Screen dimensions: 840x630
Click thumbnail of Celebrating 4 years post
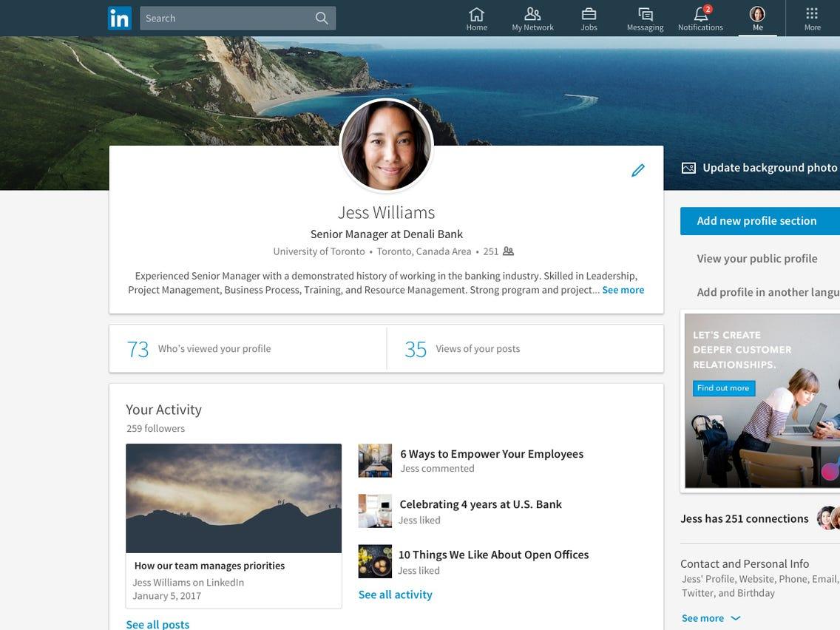coord(375,510)
